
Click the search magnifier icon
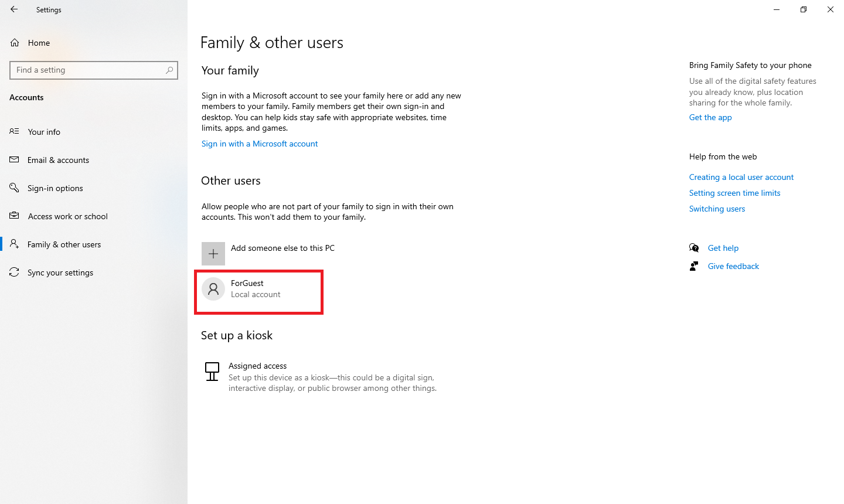(x=169, y=70)
